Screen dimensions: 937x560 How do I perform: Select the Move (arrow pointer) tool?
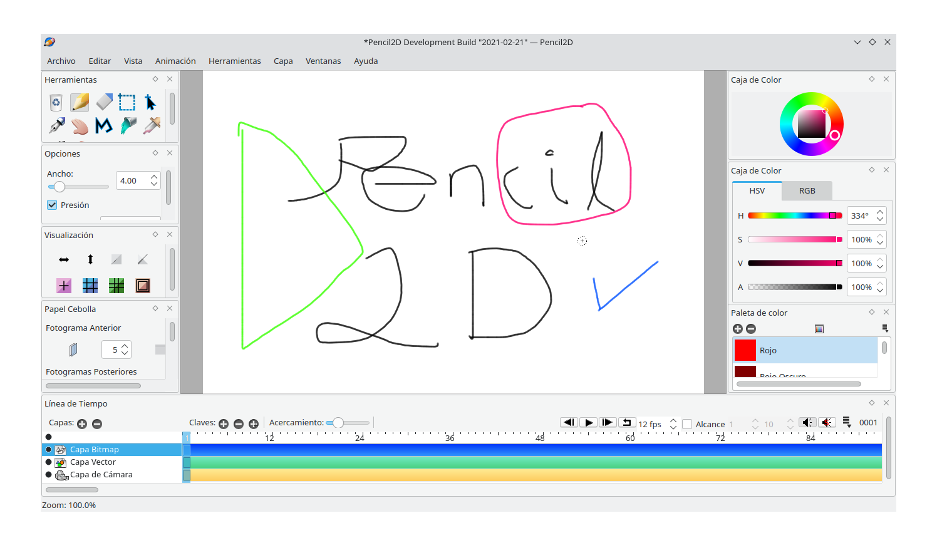pyautogui.click(x=150, y=102)
